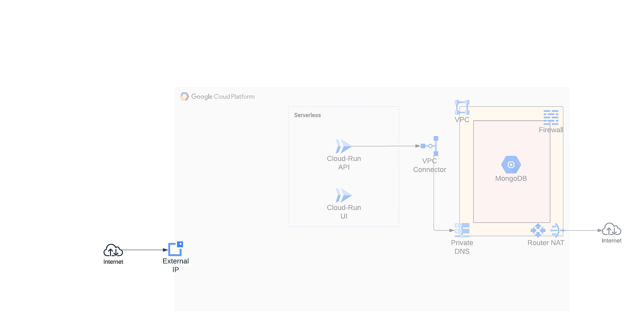The image size is (644, 324).
Task: Click the External IP icon
Action: (176, 249)
